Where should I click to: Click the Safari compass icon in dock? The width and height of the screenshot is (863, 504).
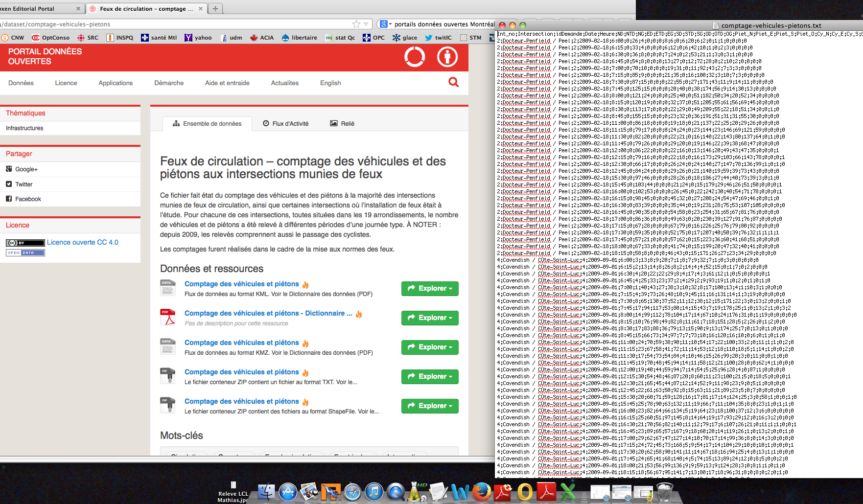(352, 492)
